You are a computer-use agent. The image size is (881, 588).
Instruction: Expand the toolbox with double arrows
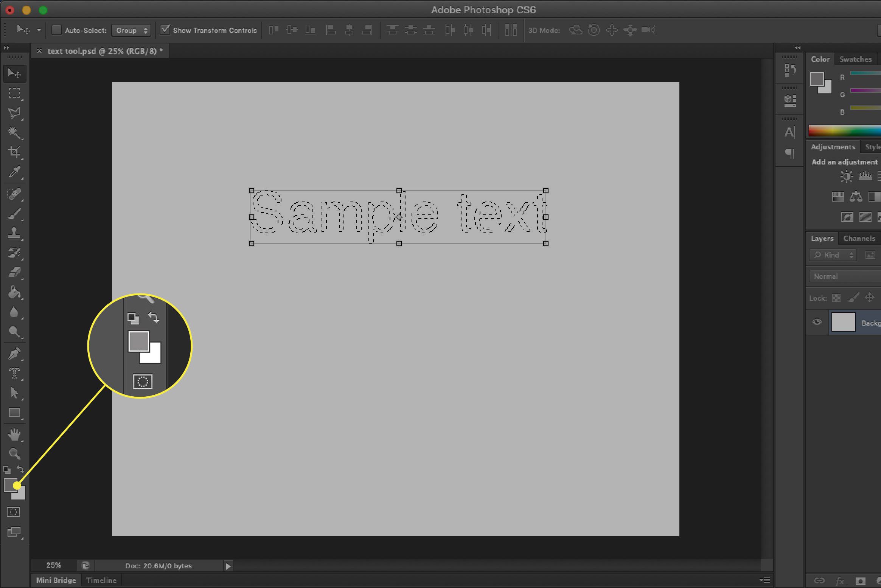pyautogui.click(x=6, y=48)
